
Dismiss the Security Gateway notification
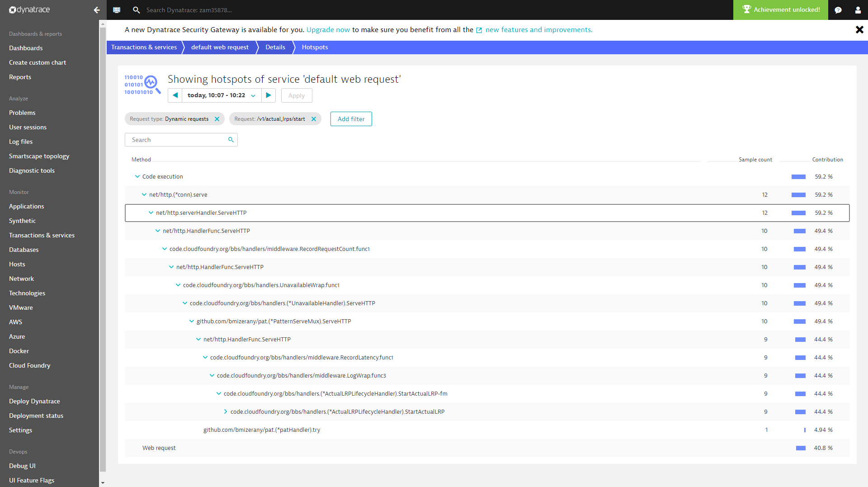coord(859,29)
